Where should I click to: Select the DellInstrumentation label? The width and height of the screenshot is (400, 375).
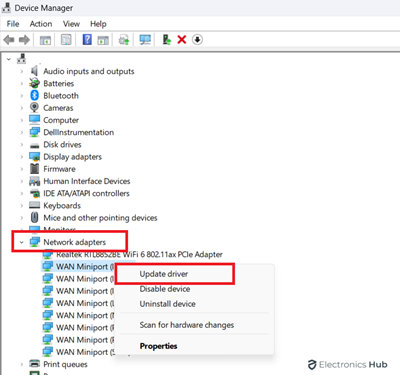tap(79, 132)
